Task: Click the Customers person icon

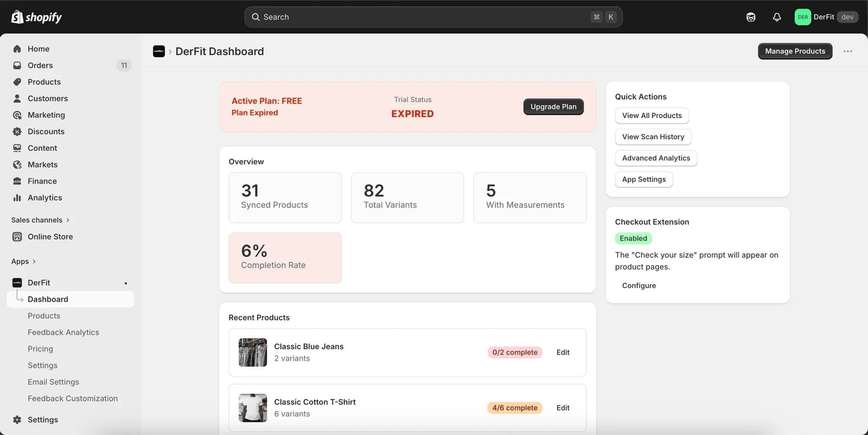Action: [x=17, y=98]
